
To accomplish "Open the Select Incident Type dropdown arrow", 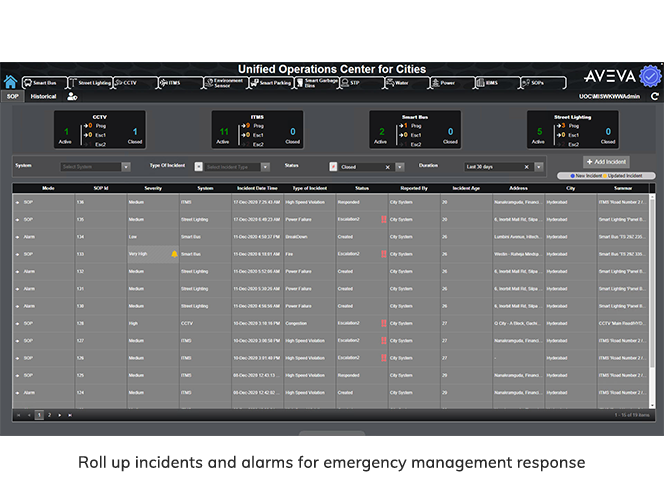I will 266,167.
